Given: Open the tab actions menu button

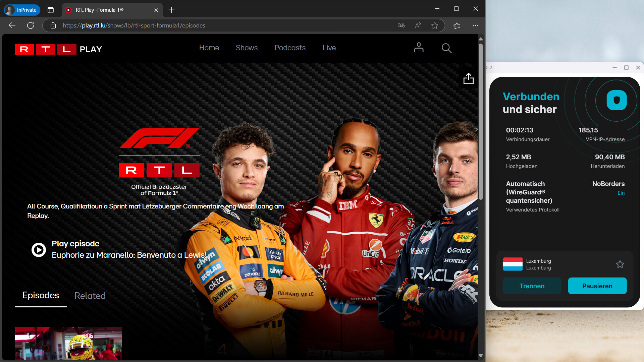Looking at the screenshot, I should (x=51, y=10).
